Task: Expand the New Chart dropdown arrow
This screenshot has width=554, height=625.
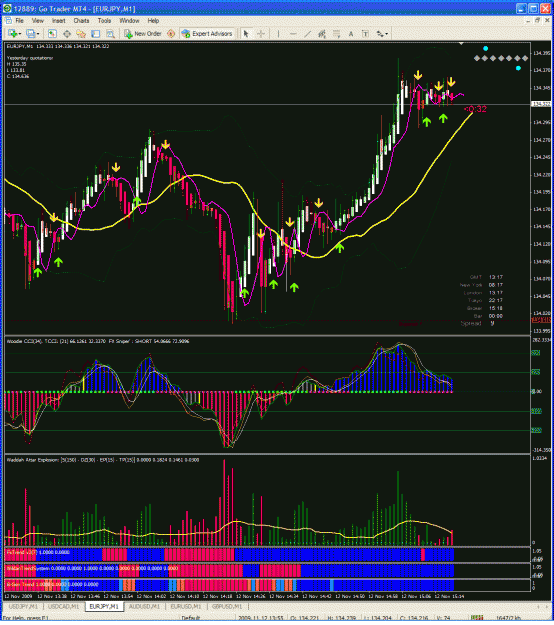Action: [19, 34]
